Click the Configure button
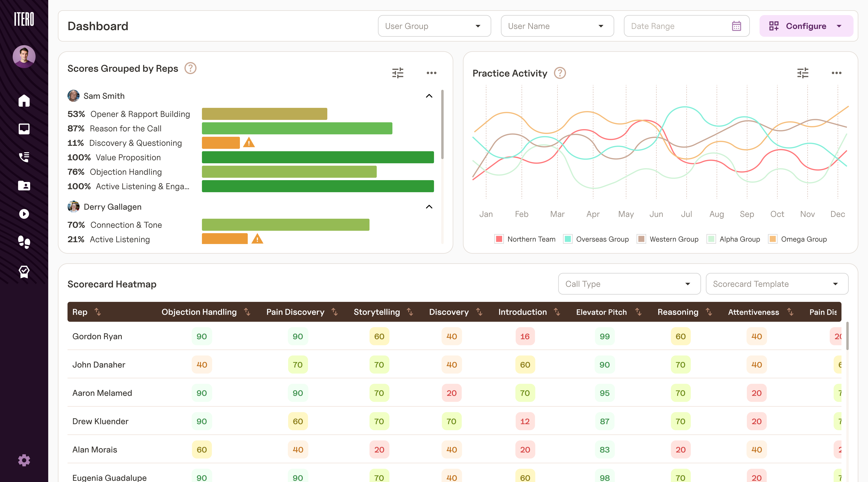The width and height of the screenshot is (868, 482). coord(806,26)
